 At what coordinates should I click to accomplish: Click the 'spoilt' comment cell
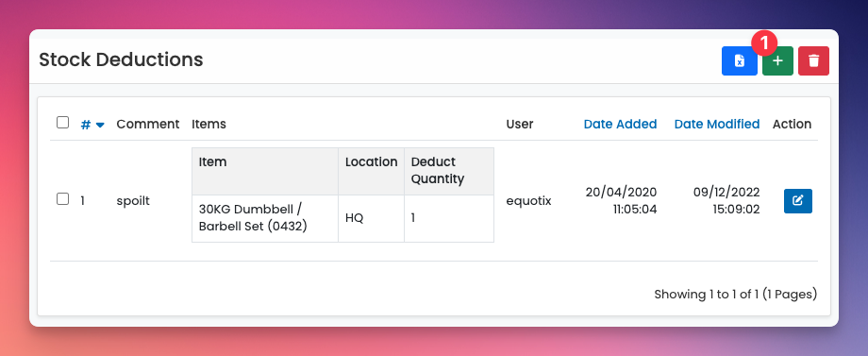[133, 201]
